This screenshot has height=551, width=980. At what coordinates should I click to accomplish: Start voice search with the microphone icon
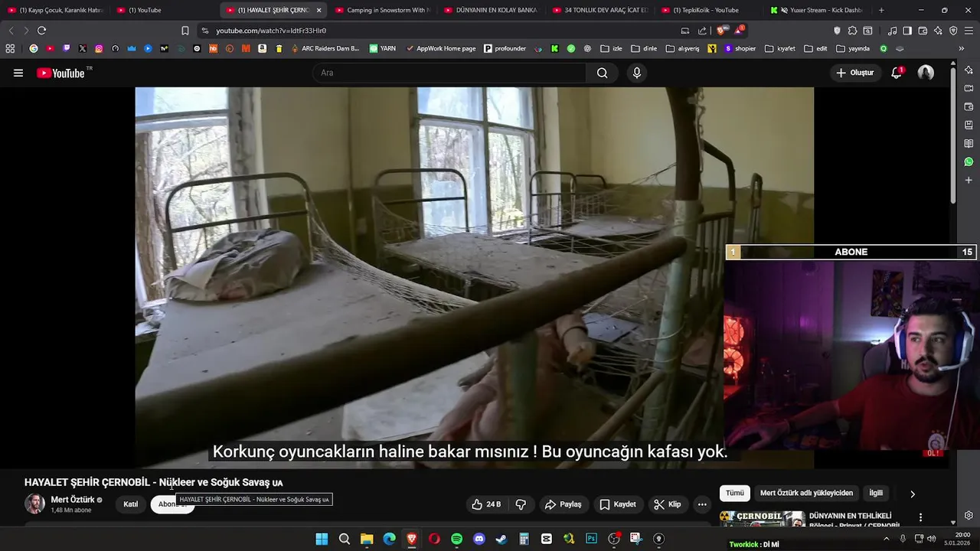tap(636, 73)
